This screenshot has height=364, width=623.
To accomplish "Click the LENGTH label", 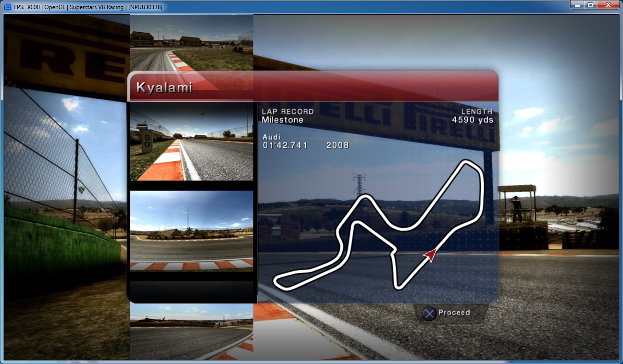I will (477, 111).
